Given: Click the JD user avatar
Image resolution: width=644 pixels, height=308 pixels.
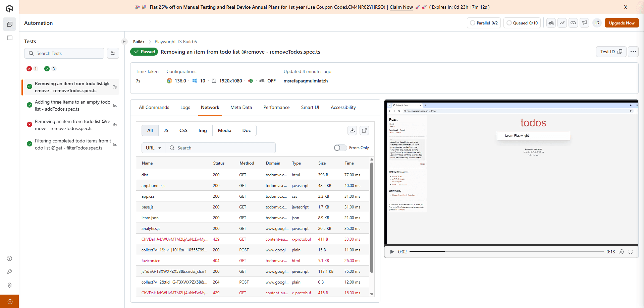Looking at the screenshot, I should 597,23.
